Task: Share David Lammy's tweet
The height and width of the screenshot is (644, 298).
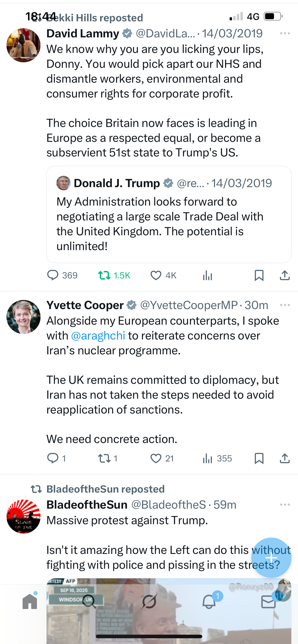Action: [x=285, y=275]
